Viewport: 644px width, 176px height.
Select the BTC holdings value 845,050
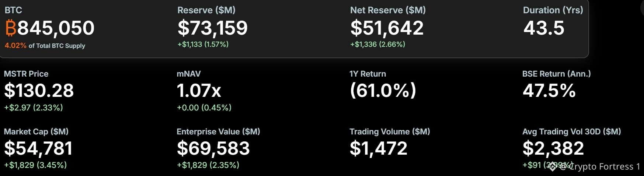click(x=56, y=28)
